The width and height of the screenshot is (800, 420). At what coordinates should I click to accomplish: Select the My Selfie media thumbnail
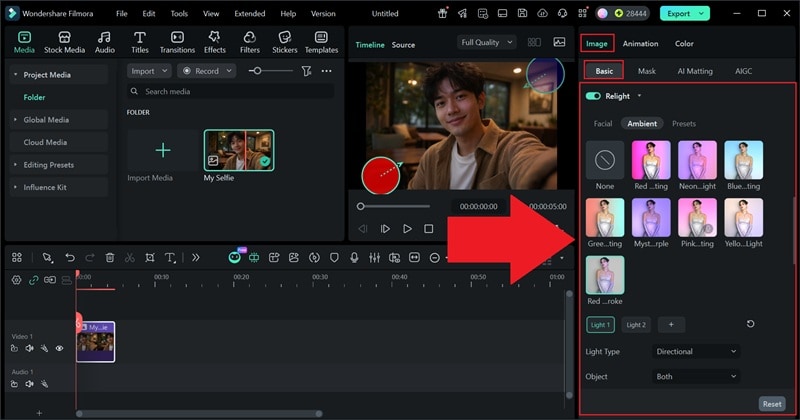click(x=239, y=150)
